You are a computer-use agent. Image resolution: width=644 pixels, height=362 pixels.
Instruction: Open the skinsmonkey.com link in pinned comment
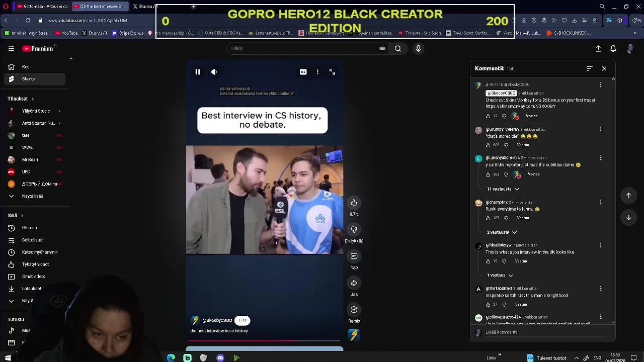pos(520,107)
